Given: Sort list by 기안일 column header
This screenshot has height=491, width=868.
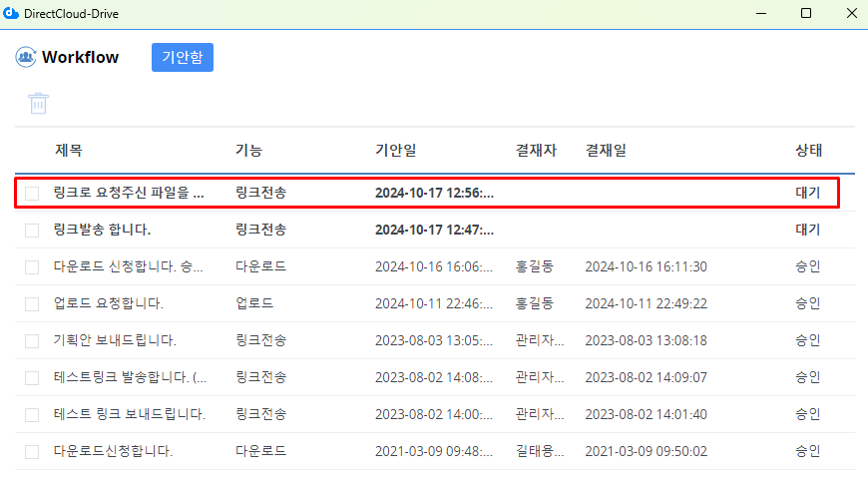Looking at the screenshot, I should coord(395,151).
